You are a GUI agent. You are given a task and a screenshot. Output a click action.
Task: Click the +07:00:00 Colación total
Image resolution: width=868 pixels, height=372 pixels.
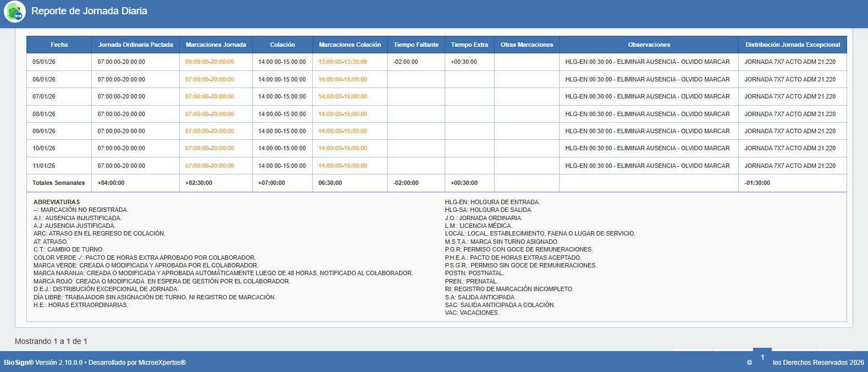tap(272, 183)
